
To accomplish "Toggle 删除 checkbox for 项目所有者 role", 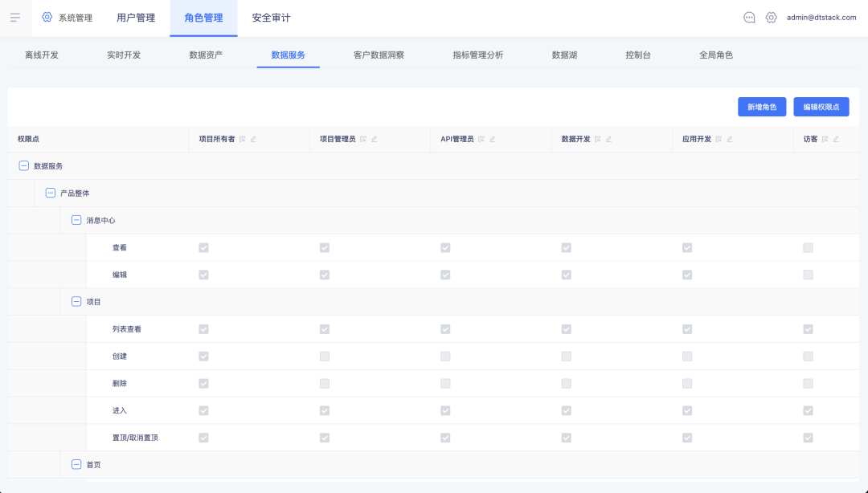I will click(x=203, y=383).
